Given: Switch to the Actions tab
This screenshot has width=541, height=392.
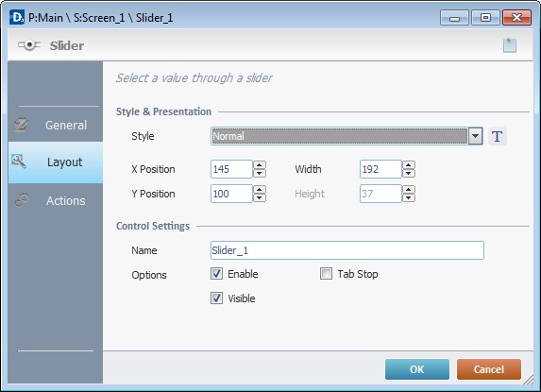Looking at the screenshot, I should pos(55,200).
